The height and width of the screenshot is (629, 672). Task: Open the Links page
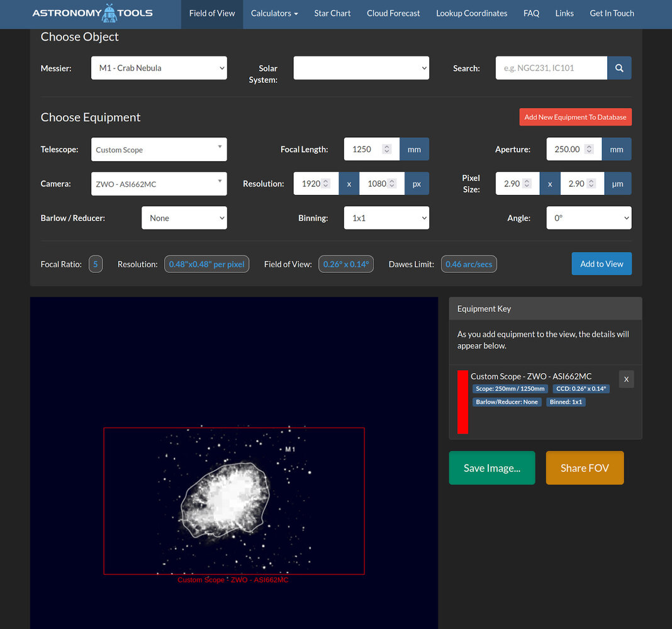coord(564,13)
